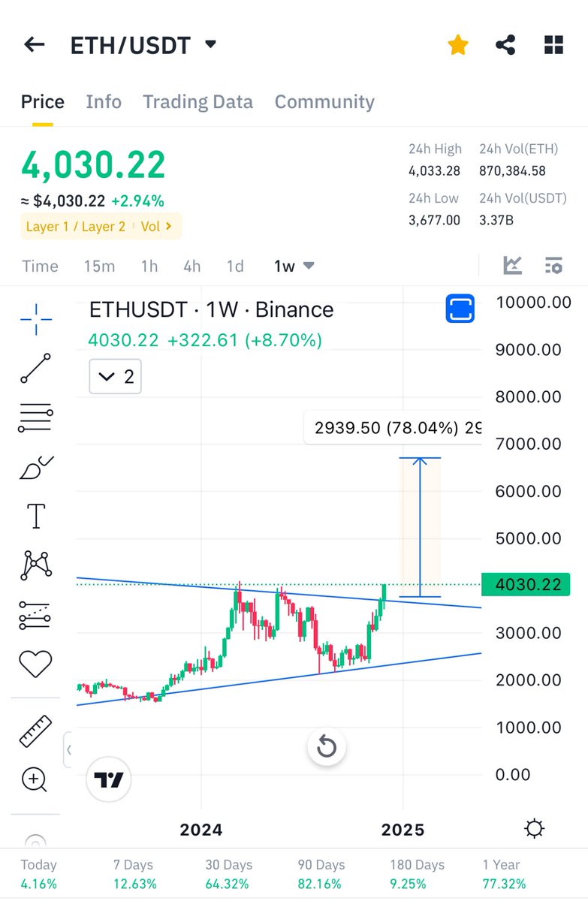Select the 1 Year 77.32% performance

(503, 874)
